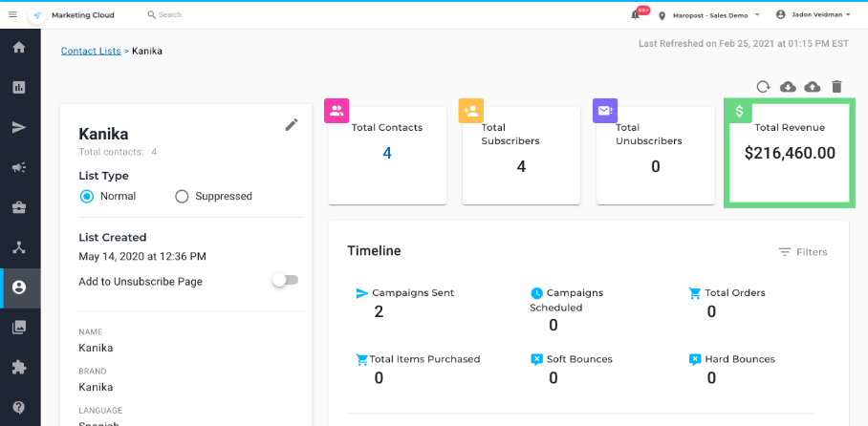This screenshot has width=868, height=426.
Task: Click the Timeline heading
Action: pos(374,250)
